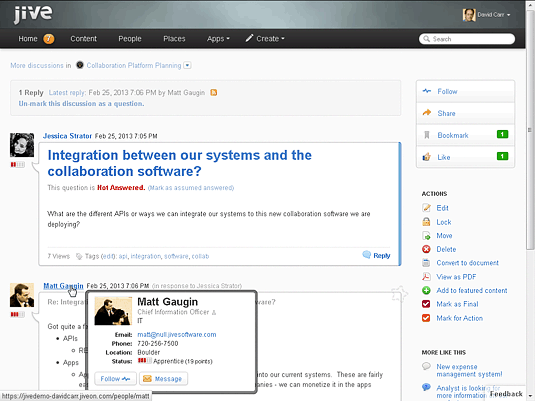Click the Bookmark ribbon icon
Screen dimensions: 535x401
click(x=426, y=135)
